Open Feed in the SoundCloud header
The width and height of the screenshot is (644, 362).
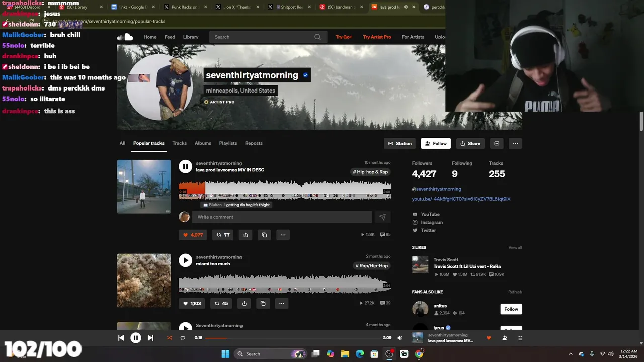[x=170, y=37]
